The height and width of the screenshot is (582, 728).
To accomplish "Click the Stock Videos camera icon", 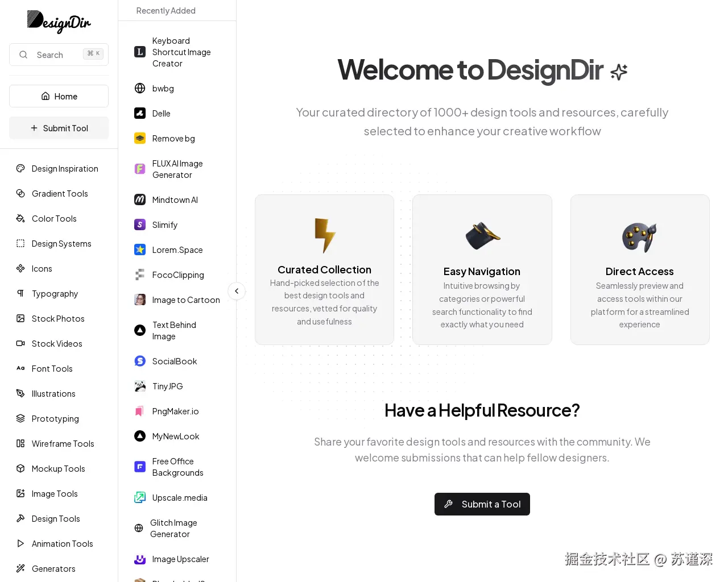I will point(20,343).
